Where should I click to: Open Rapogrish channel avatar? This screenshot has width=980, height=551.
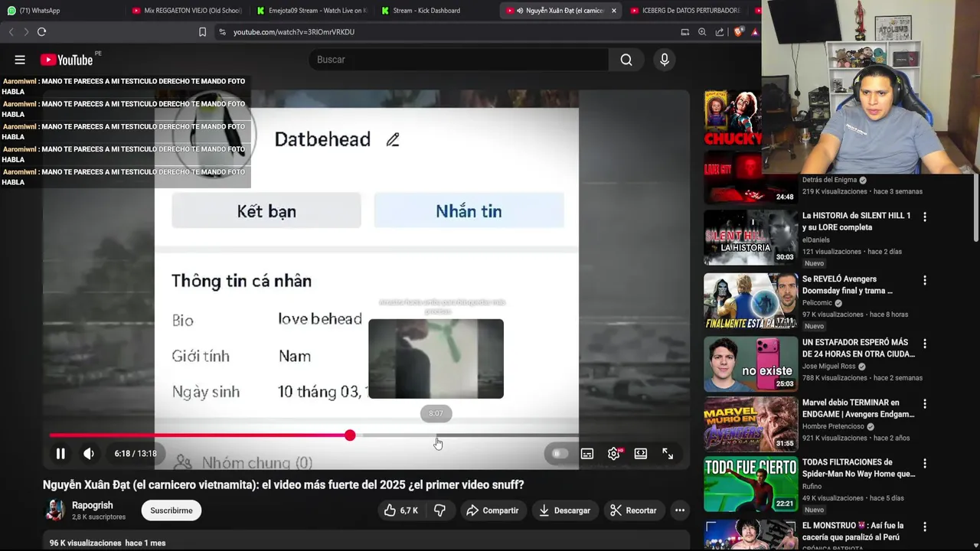point(56,510)
